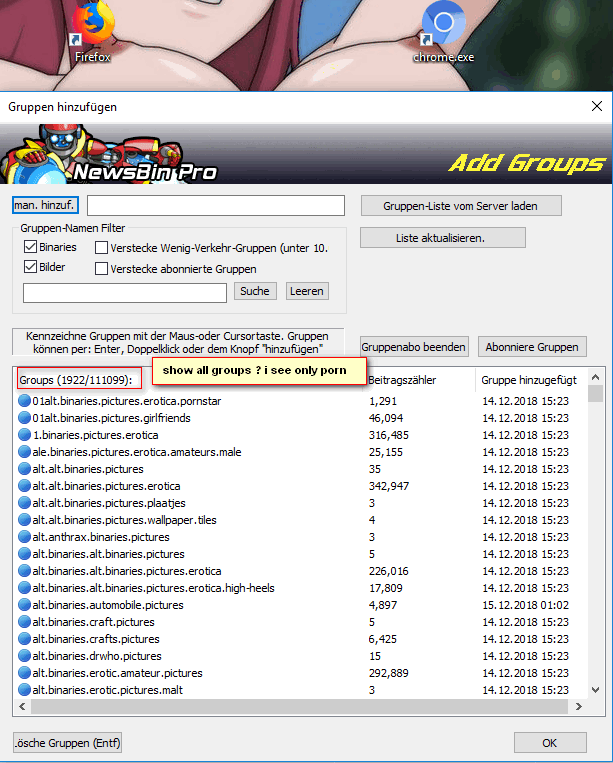This screenshot has height=763, width=613.
Task: Click globe icon of alt.binaries.alt.binaries.pictures row
Action: pos(24,554)
